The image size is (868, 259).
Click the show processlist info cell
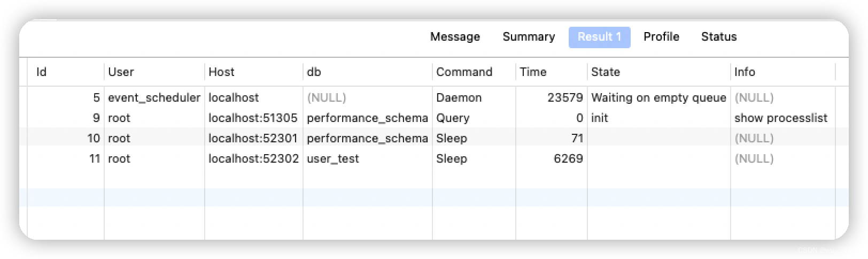(x=780, y=118)
